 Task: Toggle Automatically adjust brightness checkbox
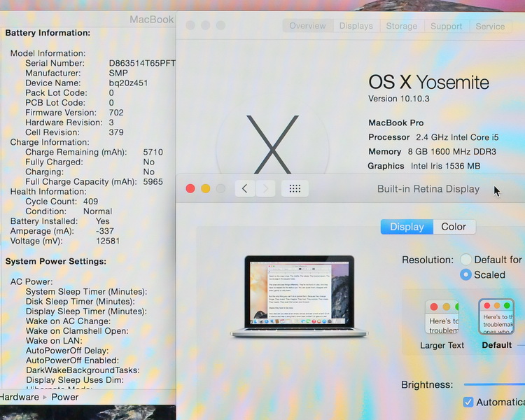point(468,402)
